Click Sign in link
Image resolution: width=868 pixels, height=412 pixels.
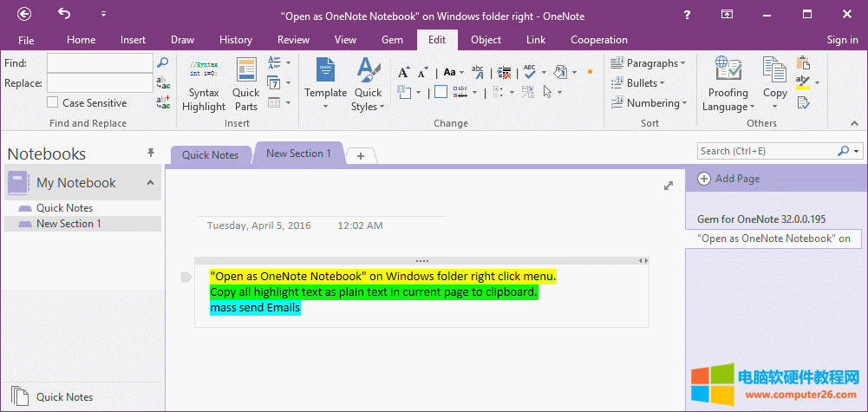842,40
